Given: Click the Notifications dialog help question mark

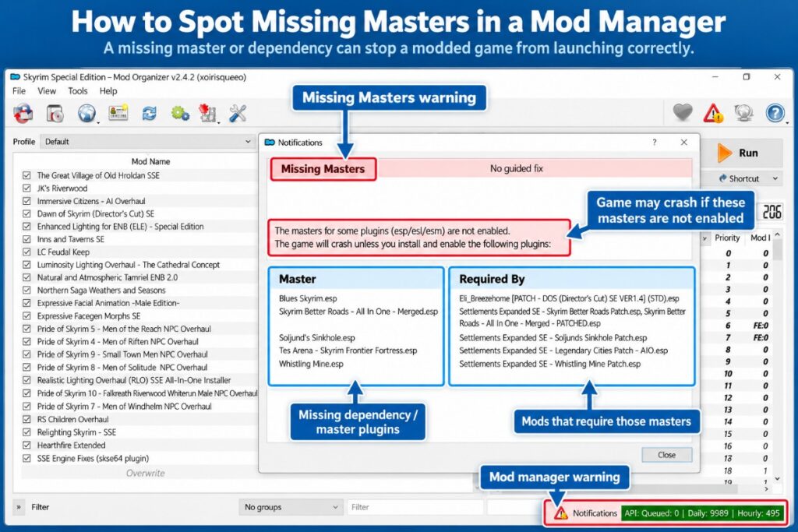Looking at the screenshot, I should click(655, 143).
